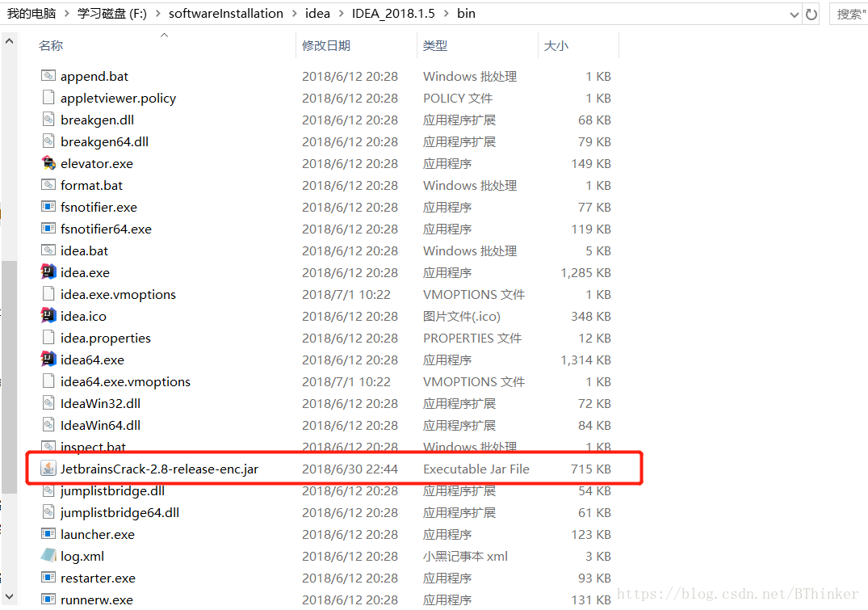Viewport: 868px width, 610px height.
Task: Click the idea.bat file icon
Action: point(48,250)
